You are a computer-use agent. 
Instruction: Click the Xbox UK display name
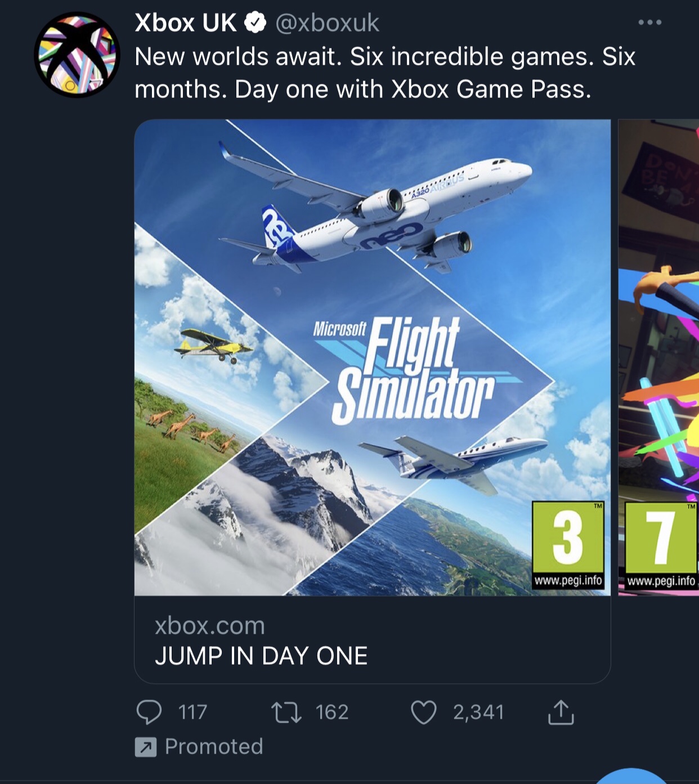point(183,24)
